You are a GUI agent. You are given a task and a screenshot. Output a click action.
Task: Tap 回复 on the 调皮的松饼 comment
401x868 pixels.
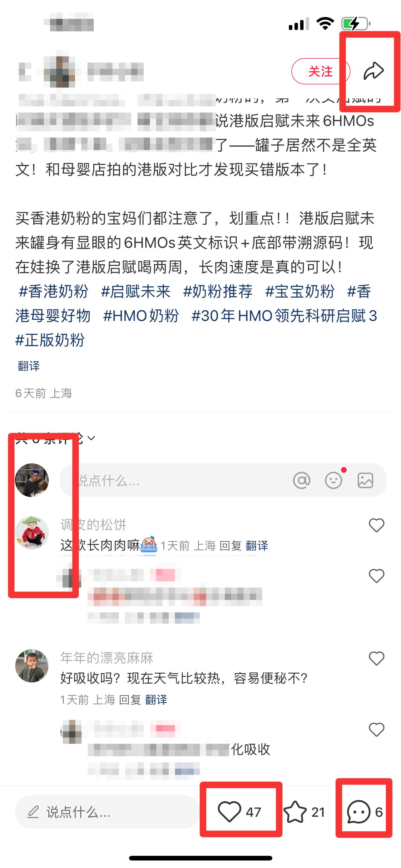pyautogui.click(x=230, y=546)
